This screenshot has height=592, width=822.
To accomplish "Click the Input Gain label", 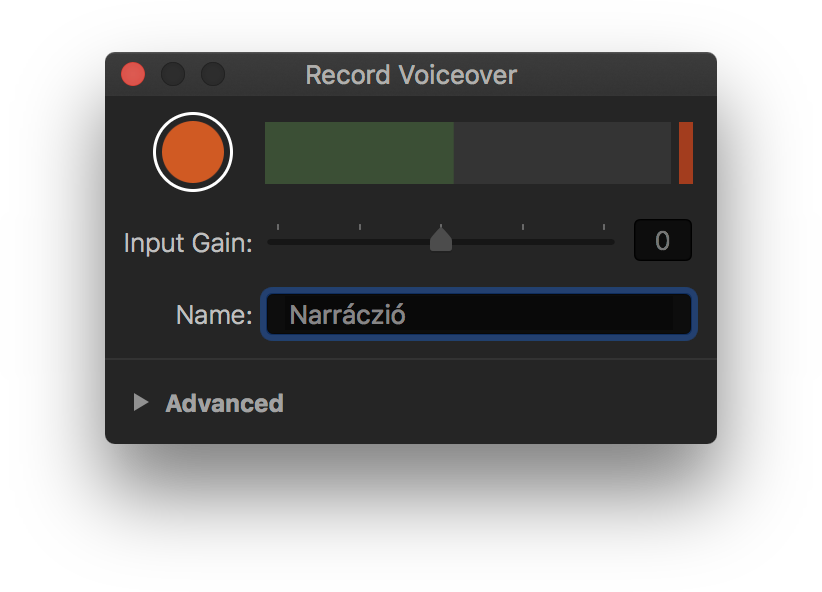I will (188, 242).
